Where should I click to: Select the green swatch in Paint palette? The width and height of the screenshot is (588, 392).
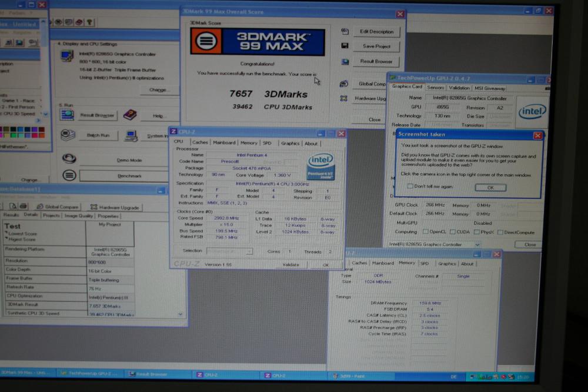click(14, 135)
